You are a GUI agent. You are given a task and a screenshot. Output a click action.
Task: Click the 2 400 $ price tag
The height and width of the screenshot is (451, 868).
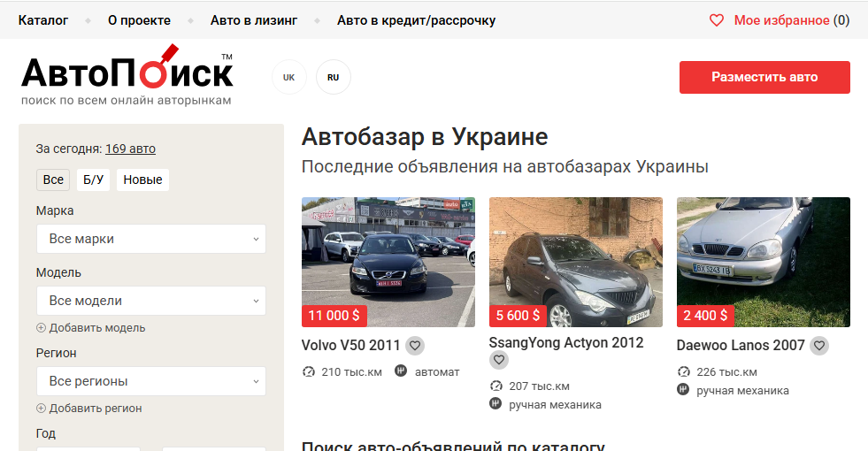click(705, 316)
